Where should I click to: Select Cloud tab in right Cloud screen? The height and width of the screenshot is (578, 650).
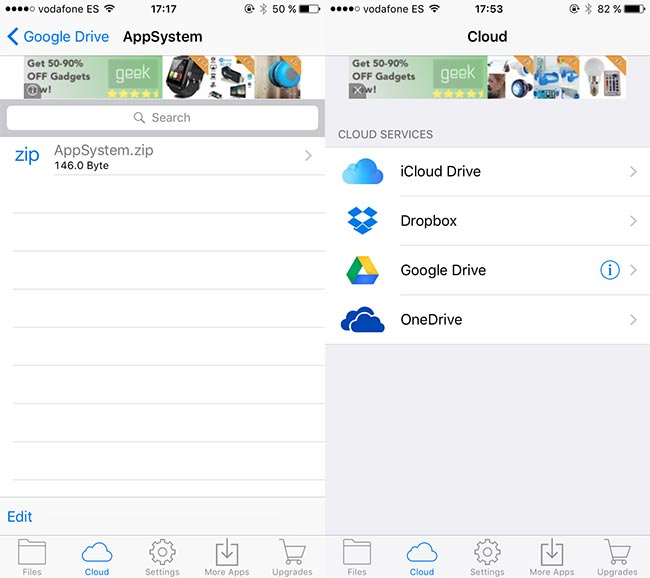point(422,558)
